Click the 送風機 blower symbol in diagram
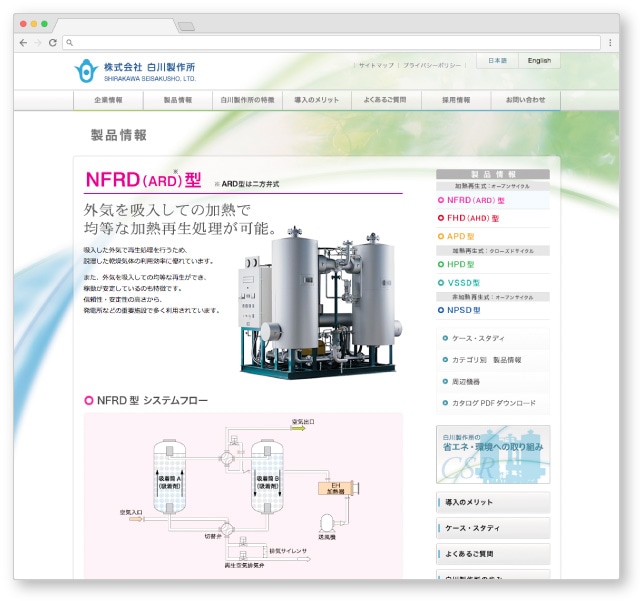 [x=328, y=523]
